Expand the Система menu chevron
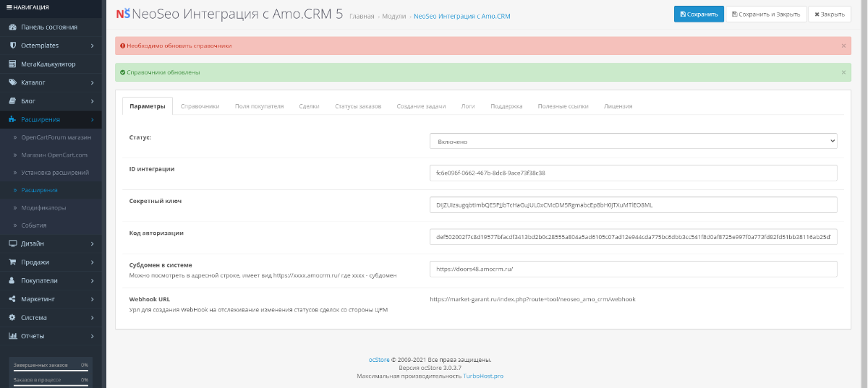The height and width of the screenshot is (388, 868). 93,317
